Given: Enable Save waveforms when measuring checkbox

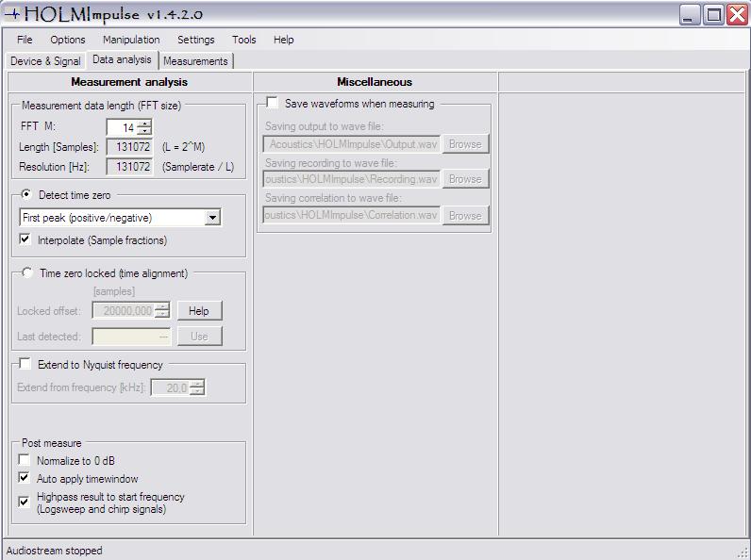Looking at the screenshot, I should coord(272,103).
